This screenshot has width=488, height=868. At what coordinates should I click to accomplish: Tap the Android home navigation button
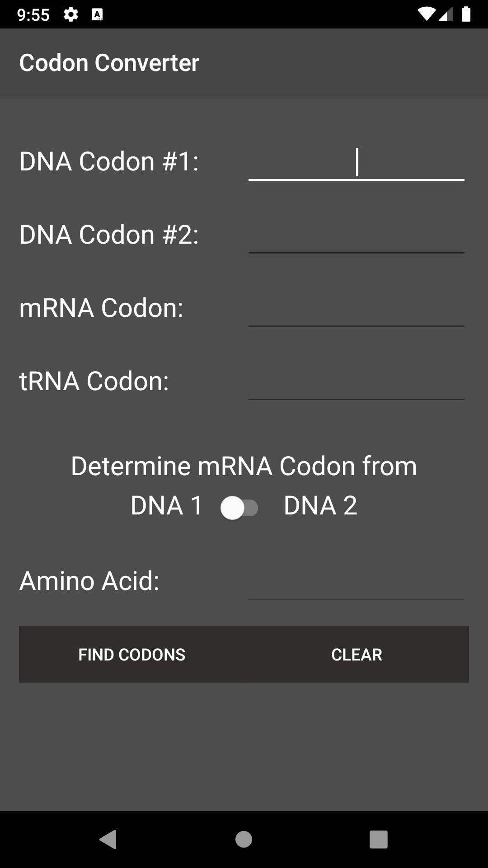pyautogui.click(x=244, y=840)
